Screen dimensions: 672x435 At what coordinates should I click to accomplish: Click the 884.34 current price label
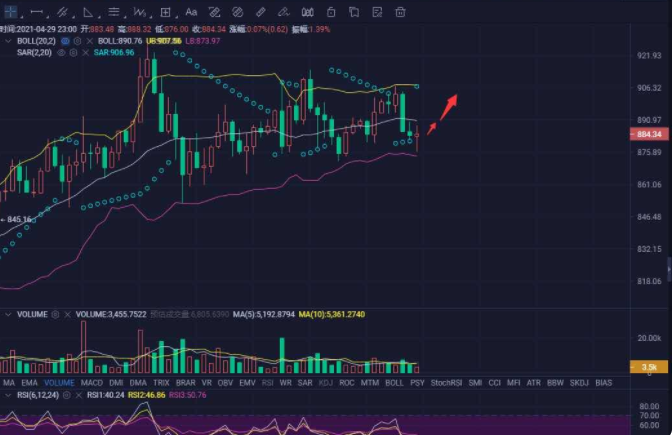649,134
